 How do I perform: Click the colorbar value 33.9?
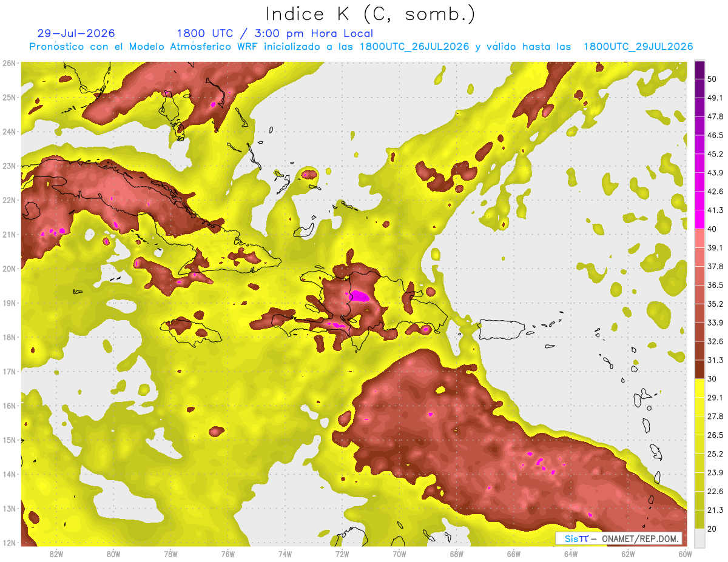pos(715,323)
